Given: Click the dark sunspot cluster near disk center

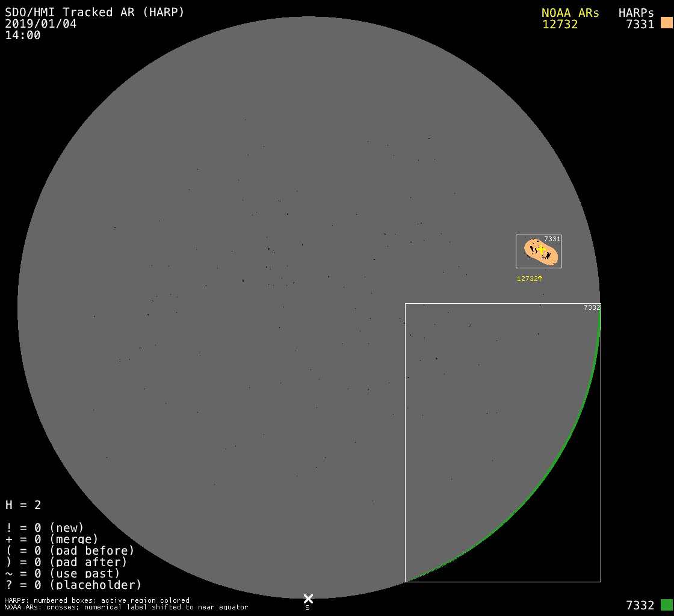Looking at the screenshot, I should [x=269, y=248].
